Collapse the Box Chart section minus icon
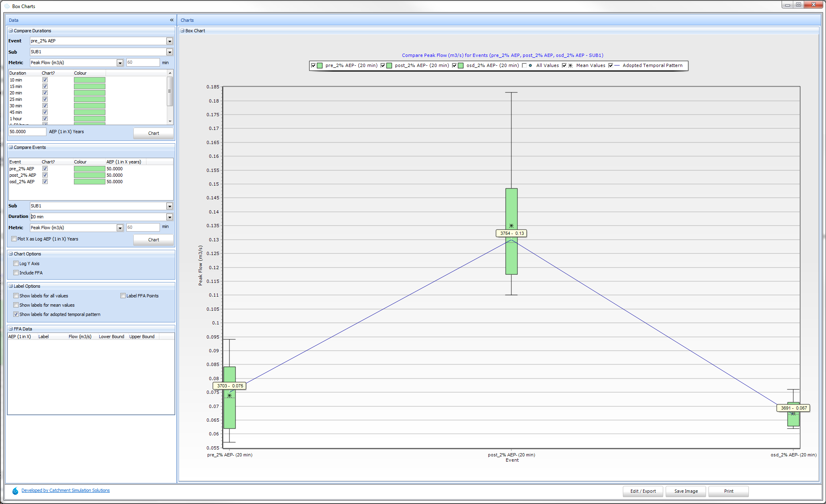Image resolution: width=826 pixels, height=504 pixels. click(x=182, y=31)
